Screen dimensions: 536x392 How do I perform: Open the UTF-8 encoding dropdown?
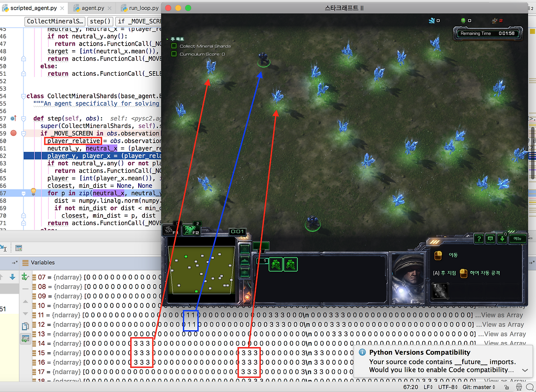click(x=448, y=387)
